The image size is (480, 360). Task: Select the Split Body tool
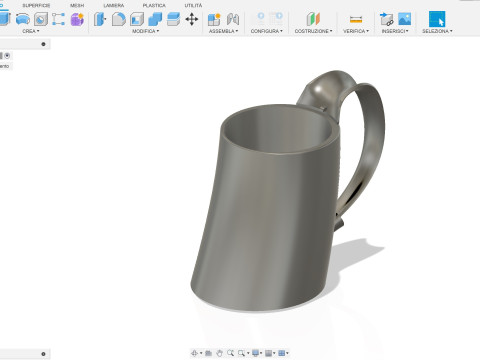tap(173, 19)
